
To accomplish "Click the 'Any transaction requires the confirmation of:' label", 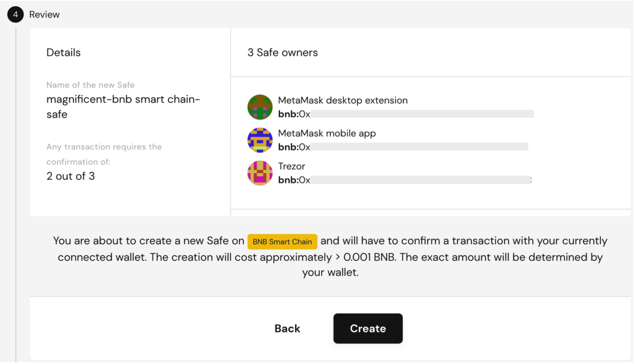I will click(x=104, y=154).
